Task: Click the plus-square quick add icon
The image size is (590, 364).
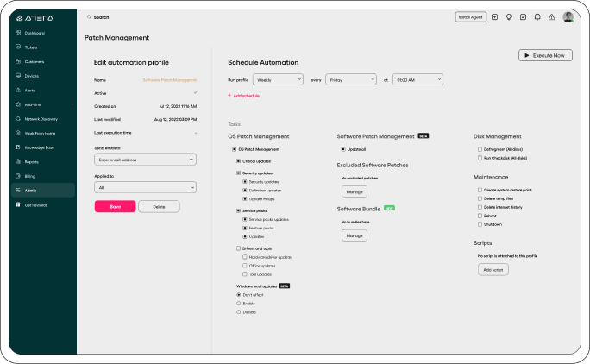Action: coord(495,16)
